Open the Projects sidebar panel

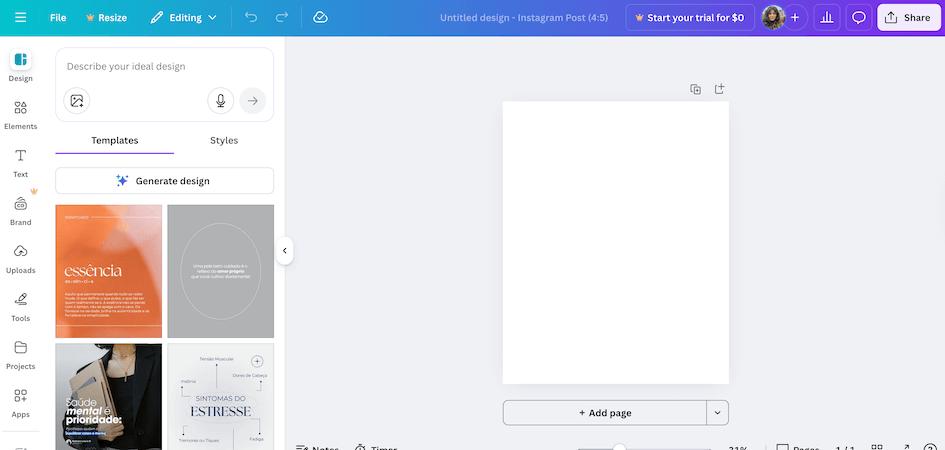coord(20,355)
